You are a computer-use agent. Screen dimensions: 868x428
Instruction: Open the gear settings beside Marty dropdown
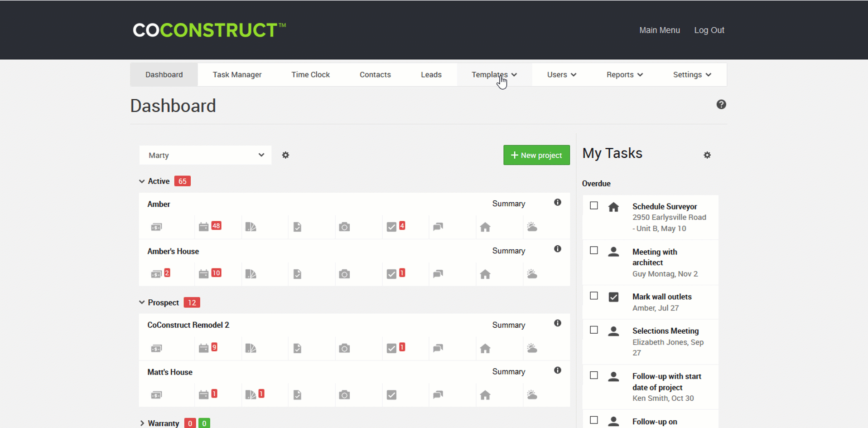[x=285, y=155]
